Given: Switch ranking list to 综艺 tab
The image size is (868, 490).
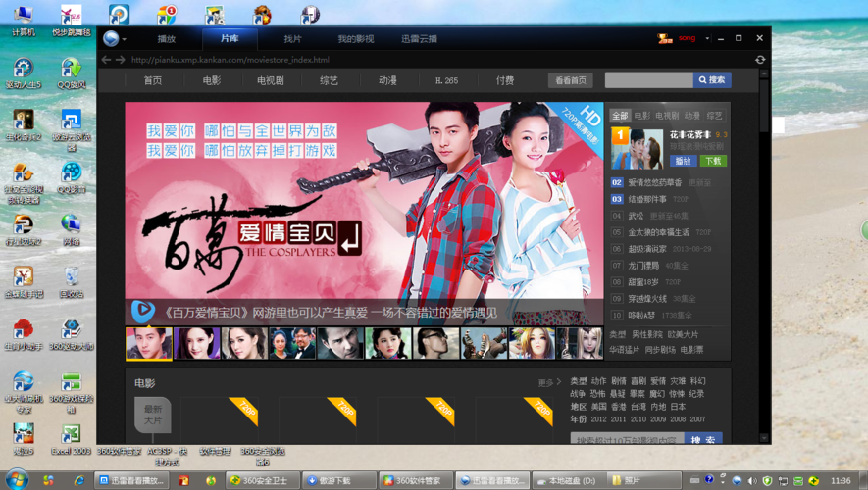Looking at the screenshot, I should (x=714, y=116).
